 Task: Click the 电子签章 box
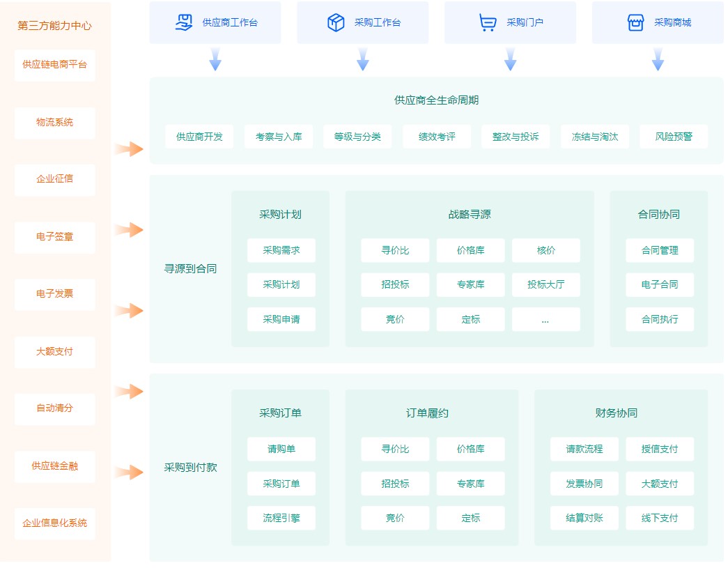(x=55, y=237)
